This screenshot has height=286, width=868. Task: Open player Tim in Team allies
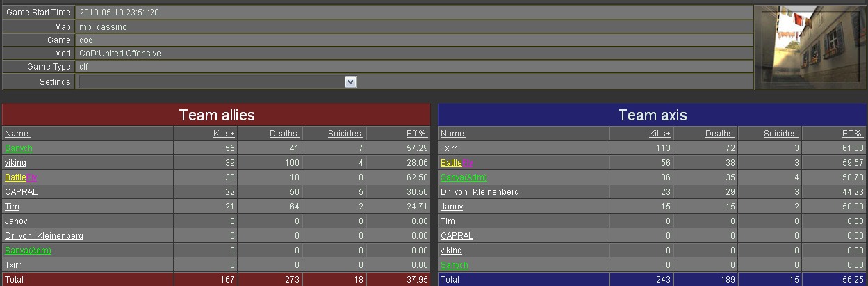coord(12,207)
